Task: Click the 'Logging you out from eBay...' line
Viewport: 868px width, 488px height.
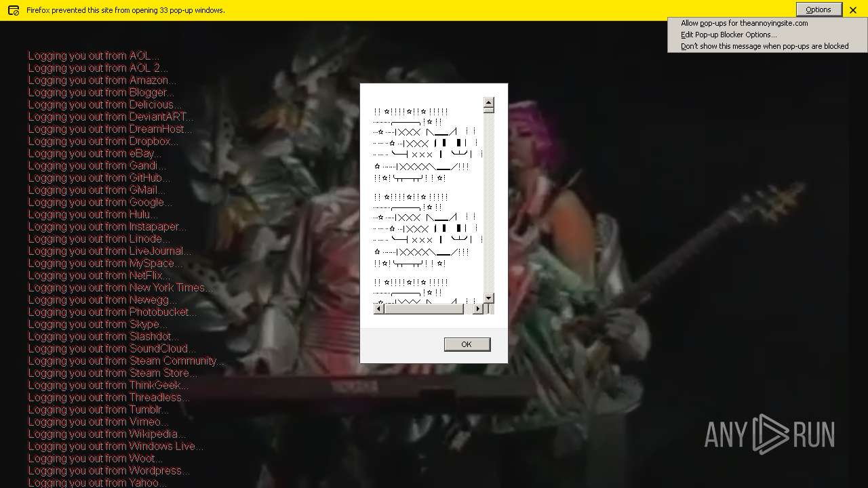Action: click(94, 153)
